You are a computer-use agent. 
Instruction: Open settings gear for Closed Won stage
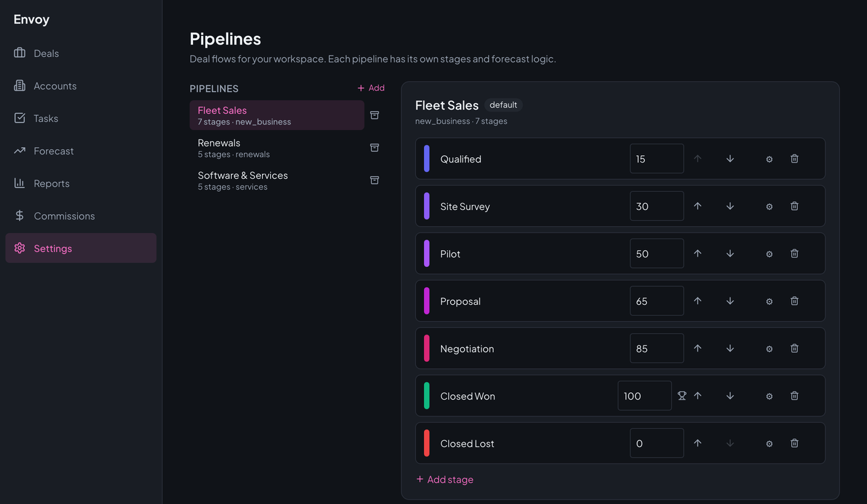click(x=769, y=396)
